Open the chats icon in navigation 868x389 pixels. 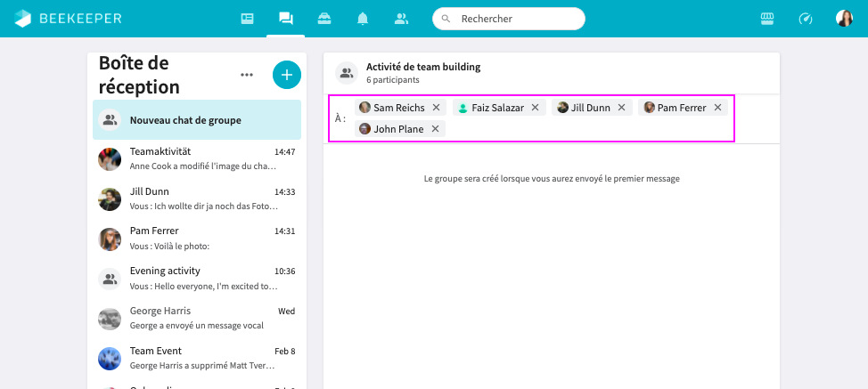[285, 19]
